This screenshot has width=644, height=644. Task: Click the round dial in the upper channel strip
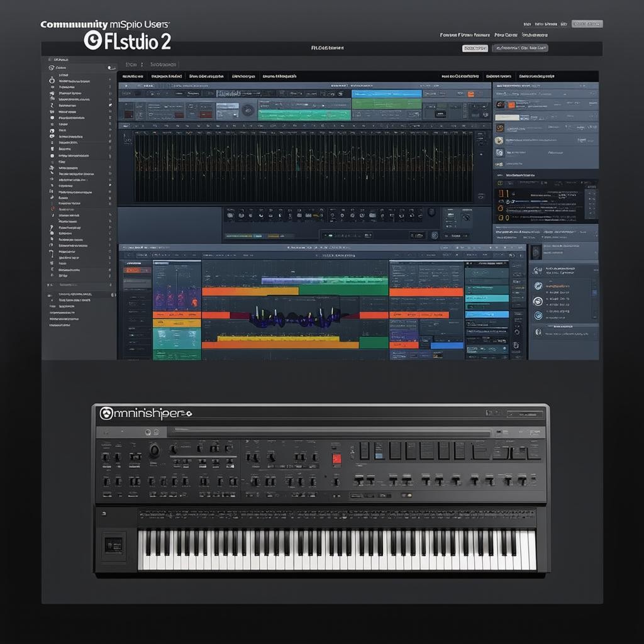coord(248,110)
